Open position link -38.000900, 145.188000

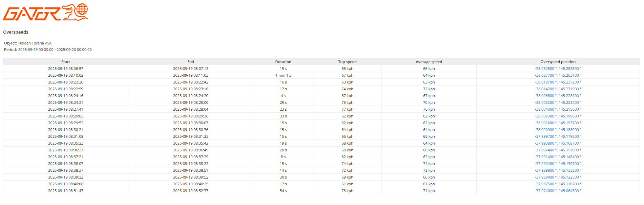point(558,130)
